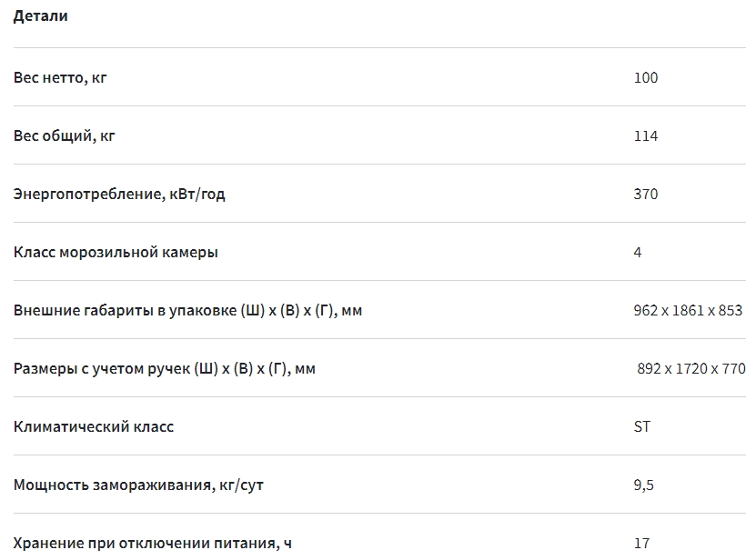Select the Климатический класс label

[x=94, y=426]
